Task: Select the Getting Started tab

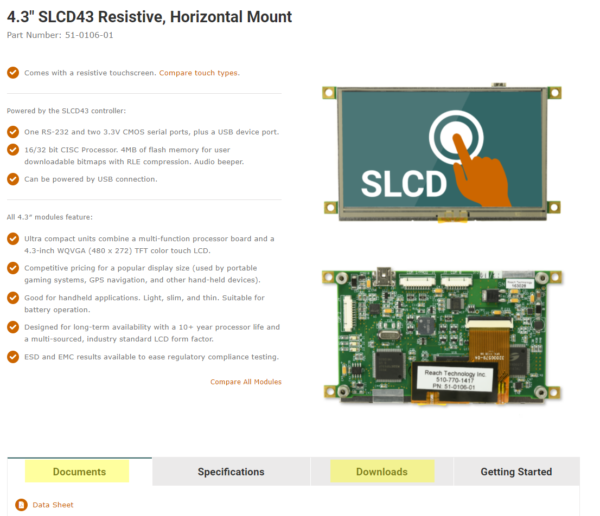Action: 516,472
